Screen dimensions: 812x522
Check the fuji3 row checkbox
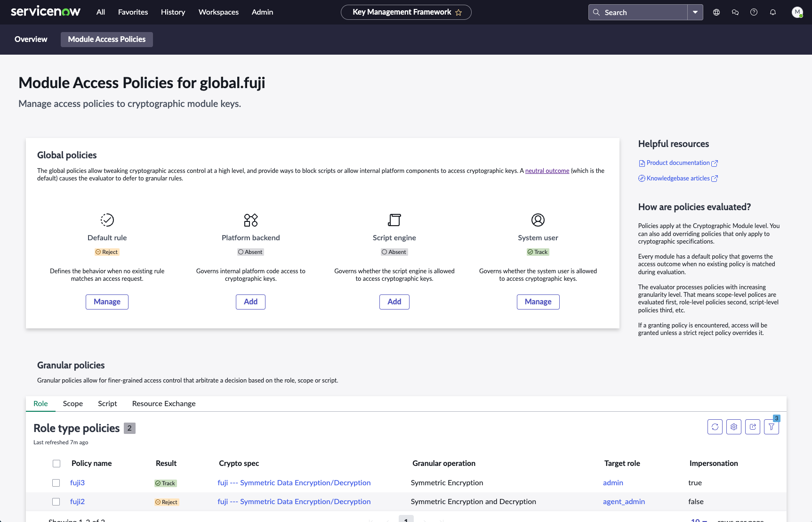(56, 483)
